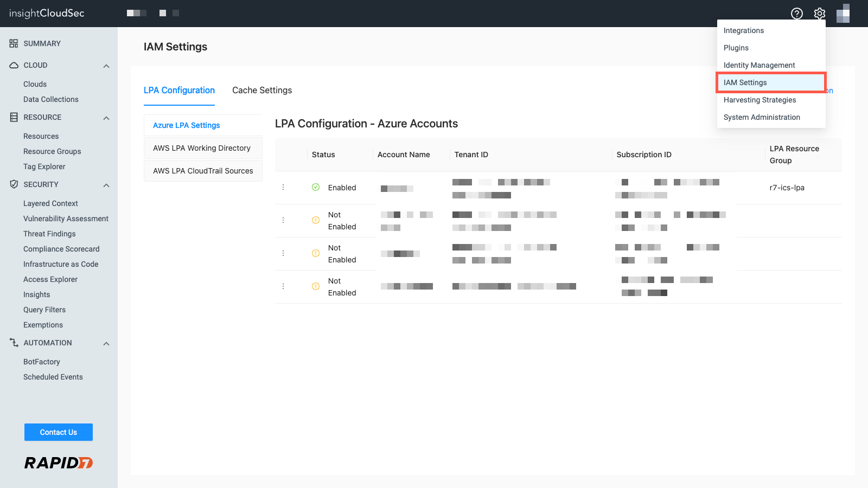Open BotFactory in sidebar

pos(42,362)
